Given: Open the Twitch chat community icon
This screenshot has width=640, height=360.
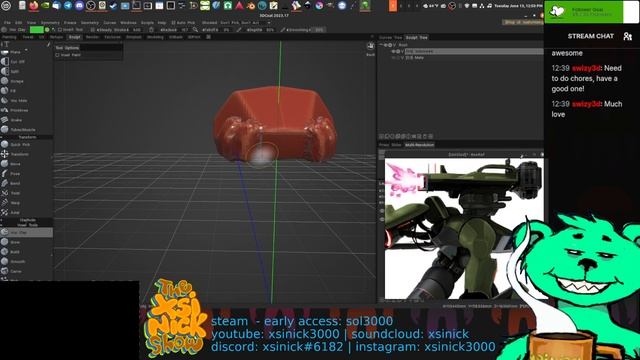Looking at the screenshot, I should coord(627,36).
